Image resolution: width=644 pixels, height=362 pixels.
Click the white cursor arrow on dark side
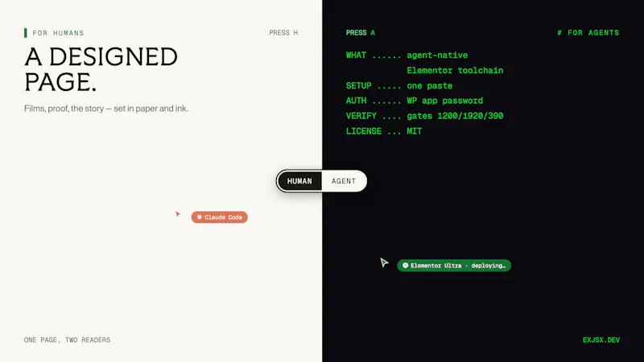pyautogui.click(x=384, y=262)
